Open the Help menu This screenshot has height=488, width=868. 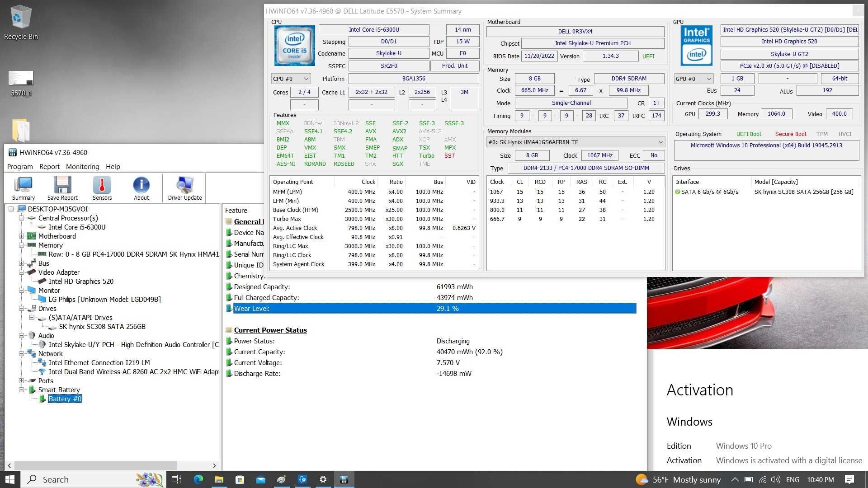tap(113, 167)
